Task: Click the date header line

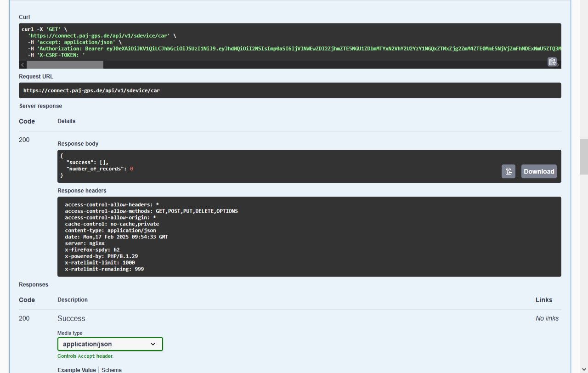Action: tap(117, 237)
